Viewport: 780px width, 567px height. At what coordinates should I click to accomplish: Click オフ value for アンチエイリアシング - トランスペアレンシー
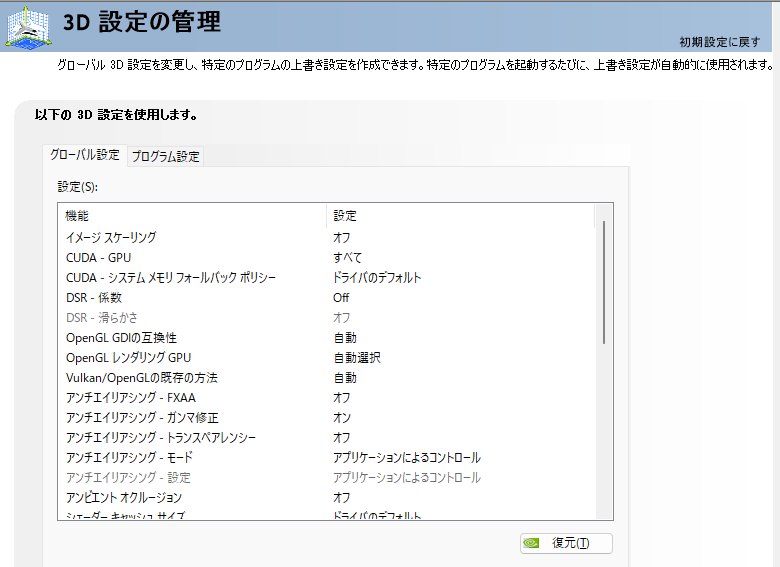(342, 437)
